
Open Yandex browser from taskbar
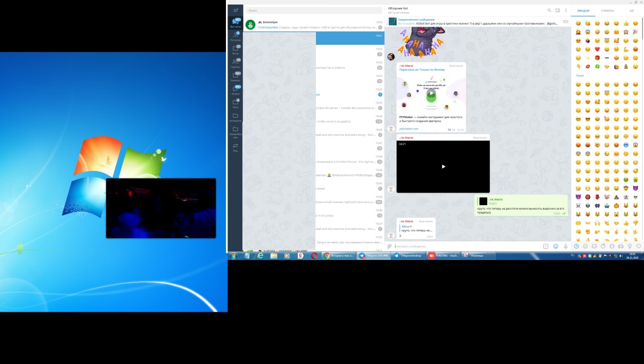tap(300, 255)
